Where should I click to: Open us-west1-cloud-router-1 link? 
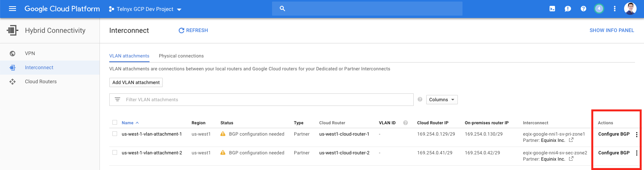[x=344, y=134]
